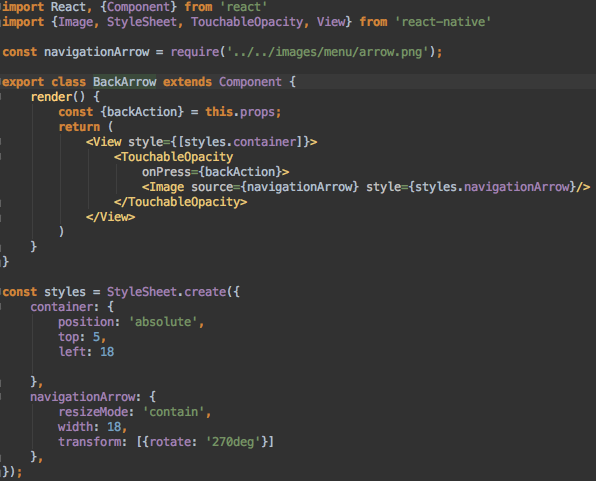This screenshot has height=481, width=596.
Task: Select StyleSheet in the react-native import list
Action: tap(142, 22)
